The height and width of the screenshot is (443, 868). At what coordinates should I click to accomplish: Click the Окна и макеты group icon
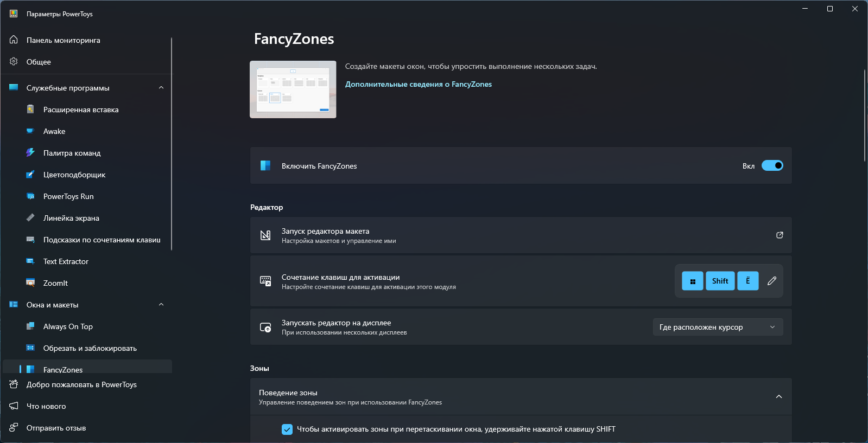click(x=14, y=304)
